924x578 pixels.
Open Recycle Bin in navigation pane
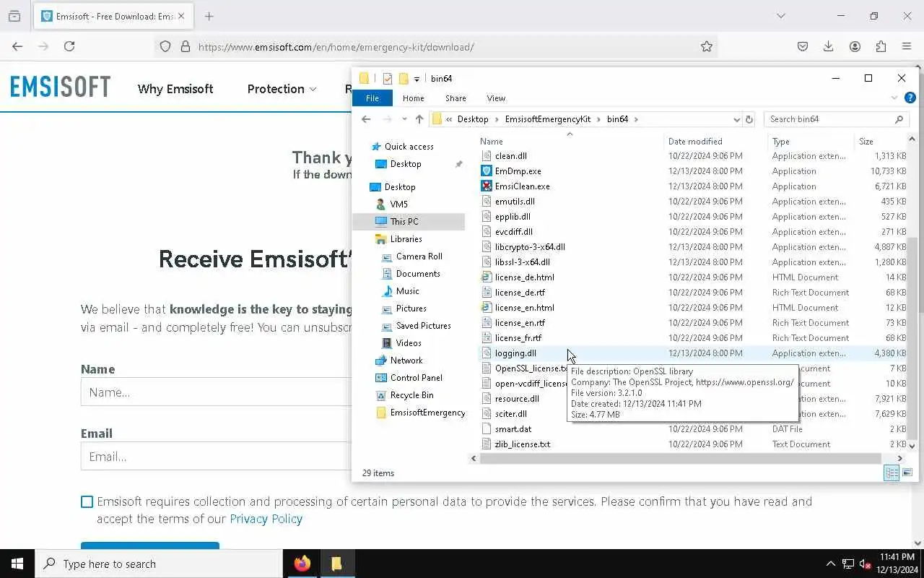(x=411, y=395)
